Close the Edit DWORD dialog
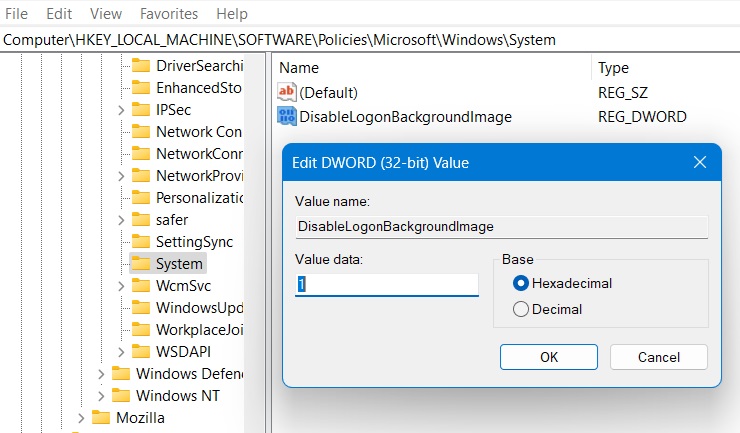The height and width of the screenshot is (433, 740). pyautogui.click(x=700, y=162)
